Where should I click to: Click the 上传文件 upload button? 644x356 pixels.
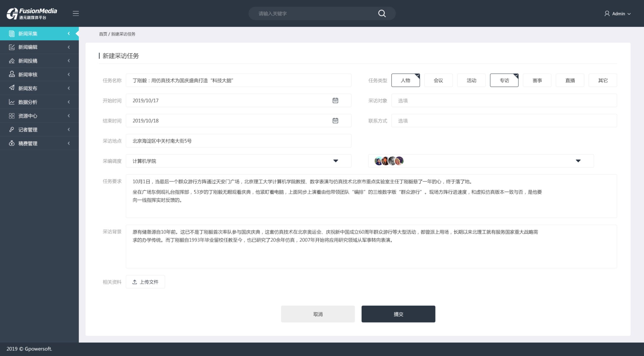point(145,282)
